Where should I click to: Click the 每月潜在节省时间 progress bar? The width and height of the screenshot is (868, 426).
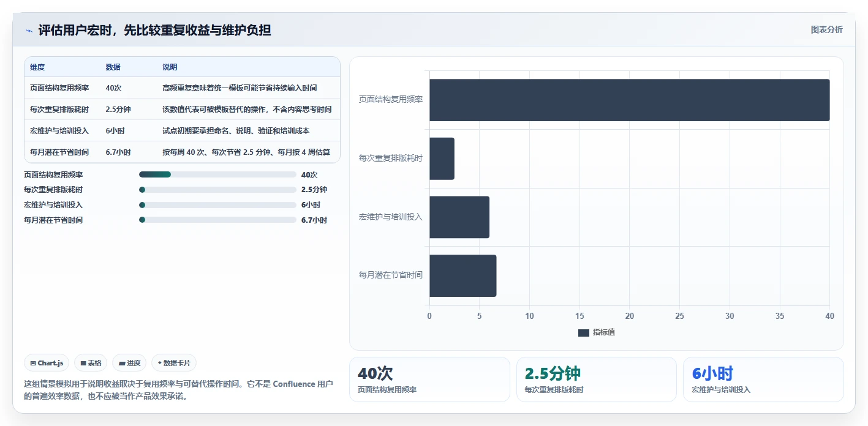click(217, 220)
